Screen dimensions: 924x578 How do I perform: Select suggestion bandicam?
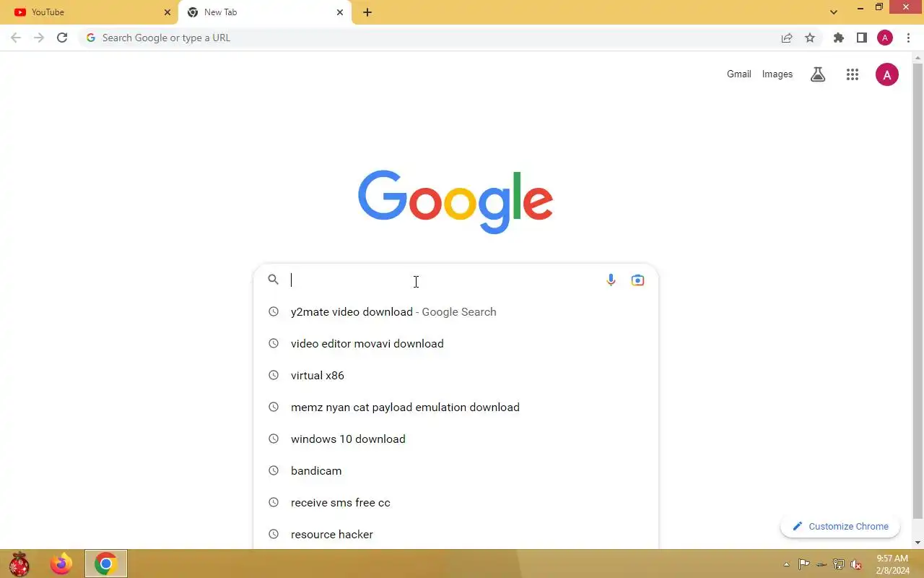(x=456, y=471)
